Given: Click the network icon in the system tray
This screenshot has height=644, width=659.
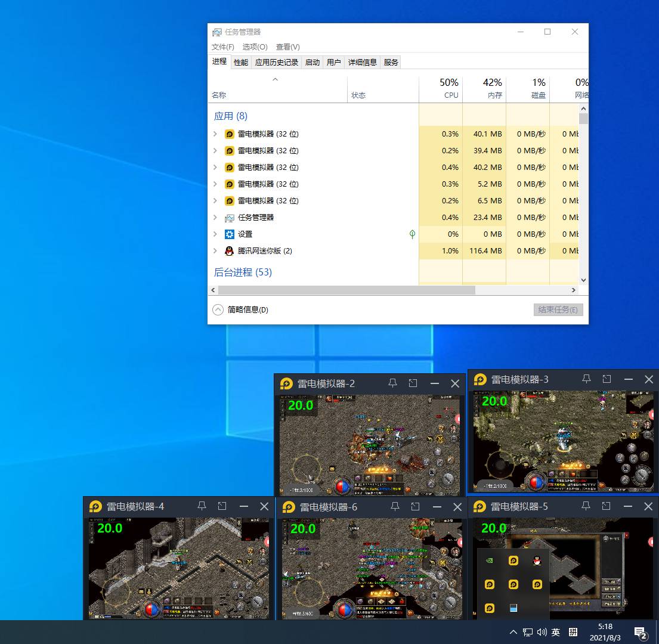Looking at the screenshot, I should click(x=528, y=632).
